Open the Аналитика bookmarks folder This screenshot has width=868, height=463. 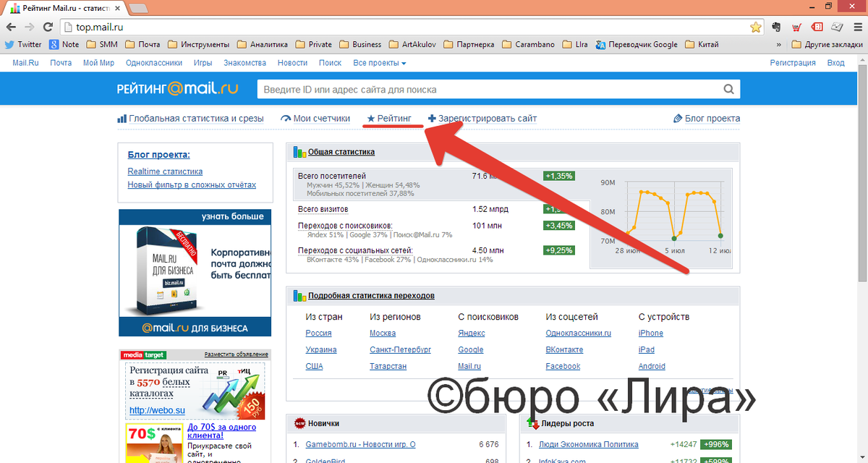coord(263,44)
